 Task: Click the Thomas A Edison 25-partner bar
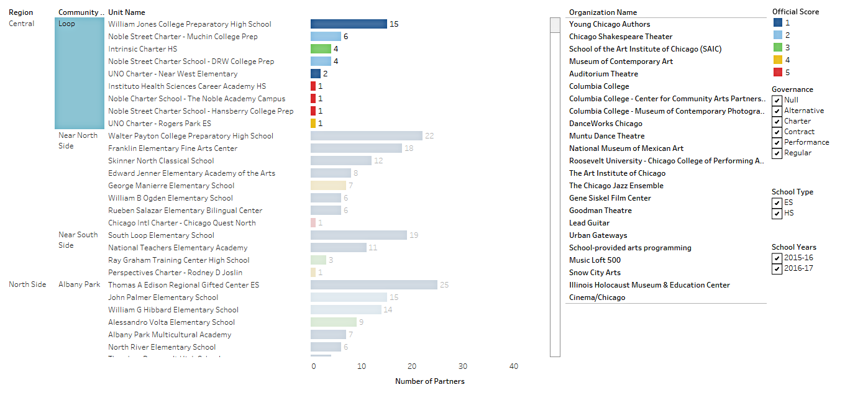(373, 284)
